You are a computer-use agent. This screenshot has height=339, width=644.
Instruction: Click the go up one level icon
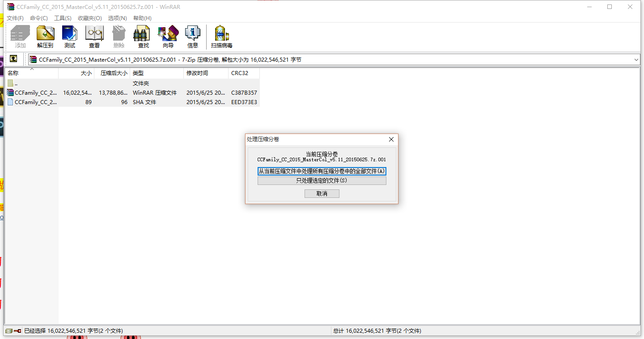(x=13, y=59)
